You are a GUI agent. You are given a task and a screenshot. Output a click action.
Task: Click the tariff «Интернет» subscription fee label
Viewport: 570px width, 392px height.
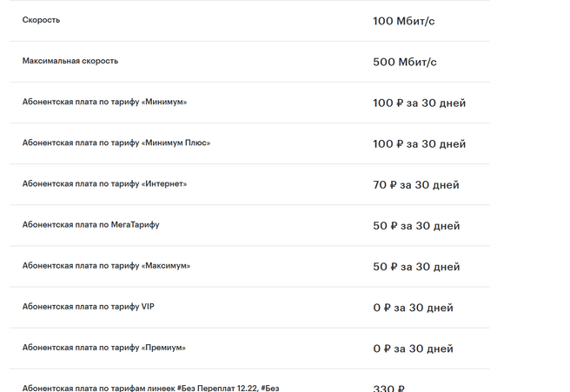point(104,183)
